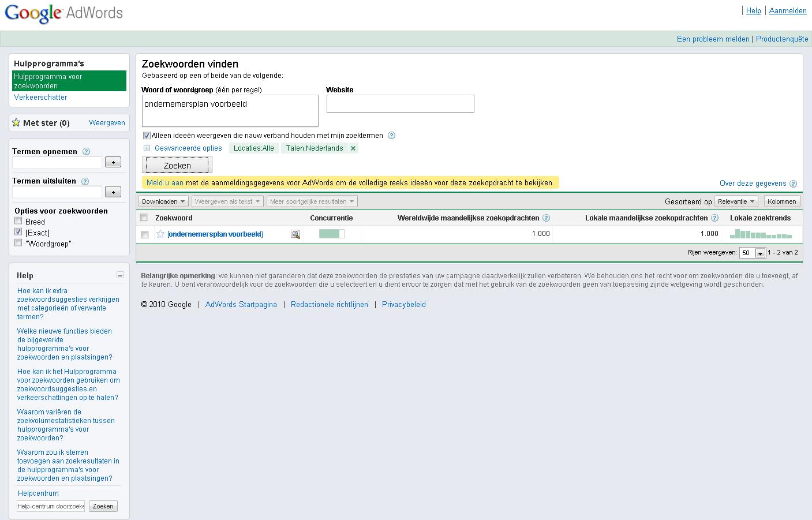
Task: Focus the Website input field
Action: [400, 104]
